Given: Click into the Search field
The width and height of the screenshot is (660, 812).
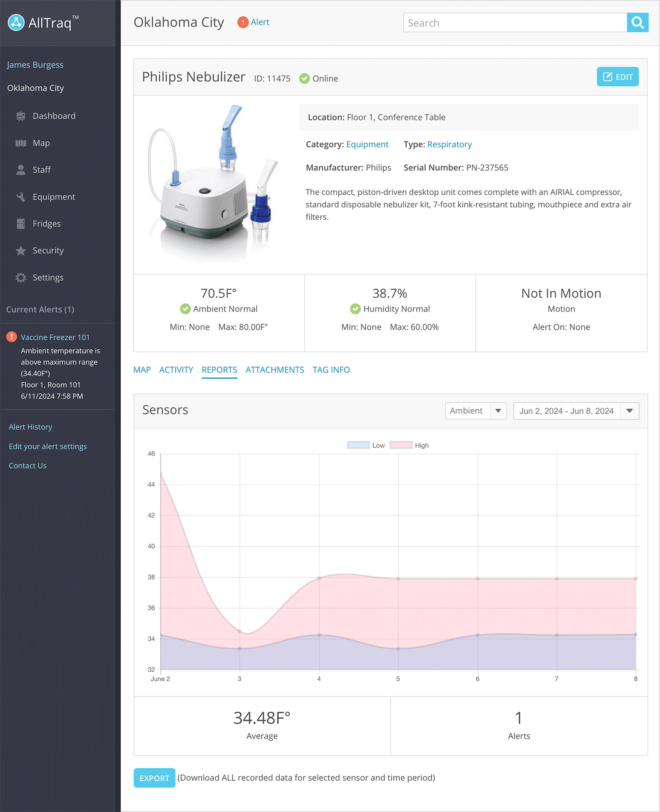Looking at the screenshot, I should click(515, 23).
